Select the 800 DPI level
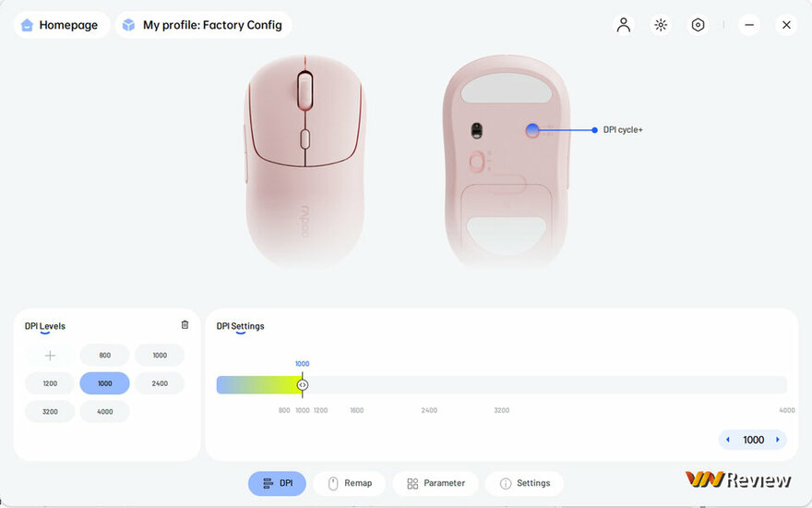This screenshot has height=508, width=812. [104, 355]
